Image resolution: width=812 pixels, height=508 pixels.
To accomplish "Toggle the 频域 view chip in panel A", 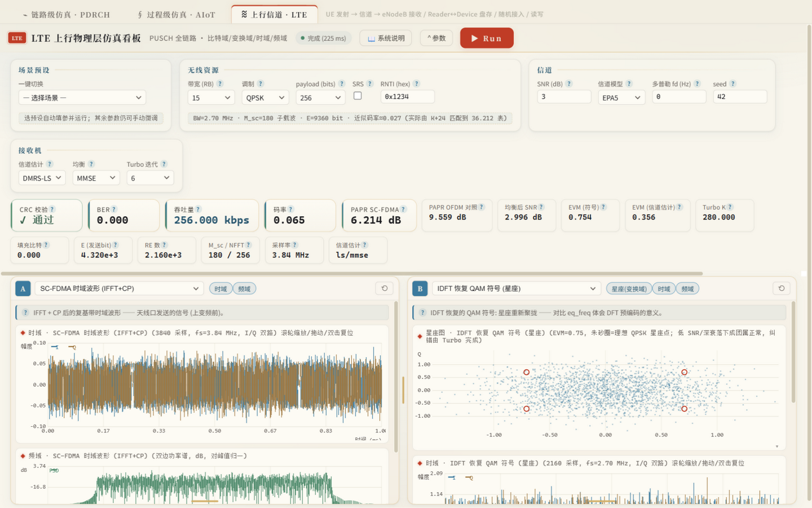I will 244,289.
